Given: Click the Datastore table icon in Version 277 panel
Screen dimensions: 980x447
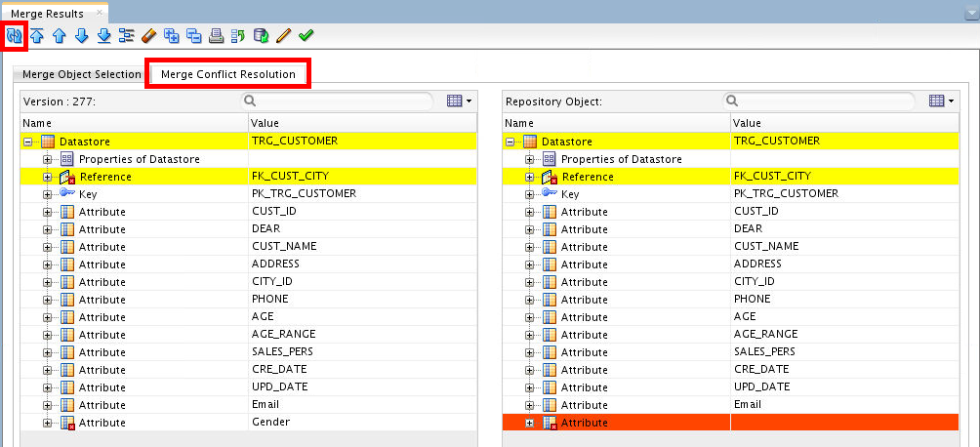Looking at the screenshot, I should (x=48, y=142).
